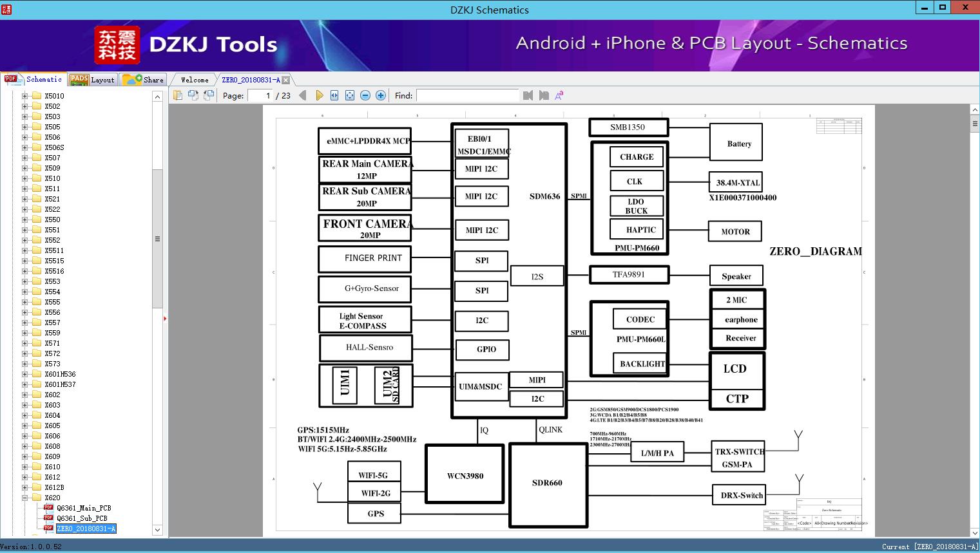Click the page number input field

[x=260, y=95]
